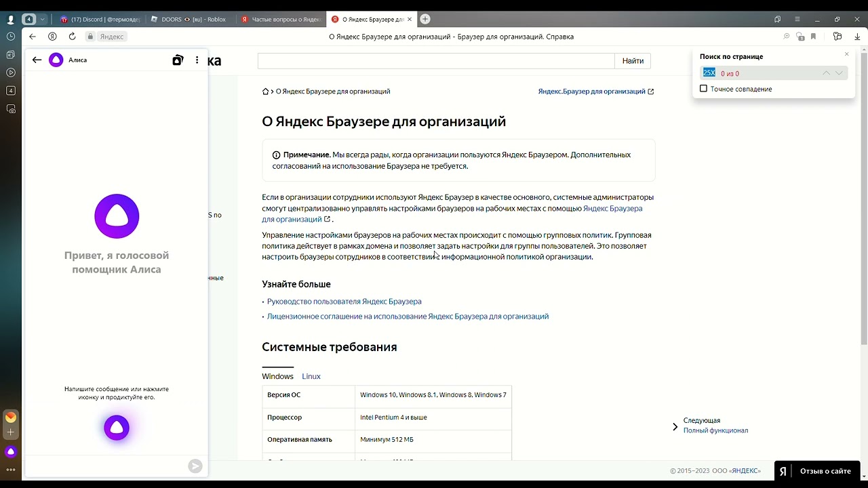Open the extensions icon in toolbar

click(x=837, y=37)
